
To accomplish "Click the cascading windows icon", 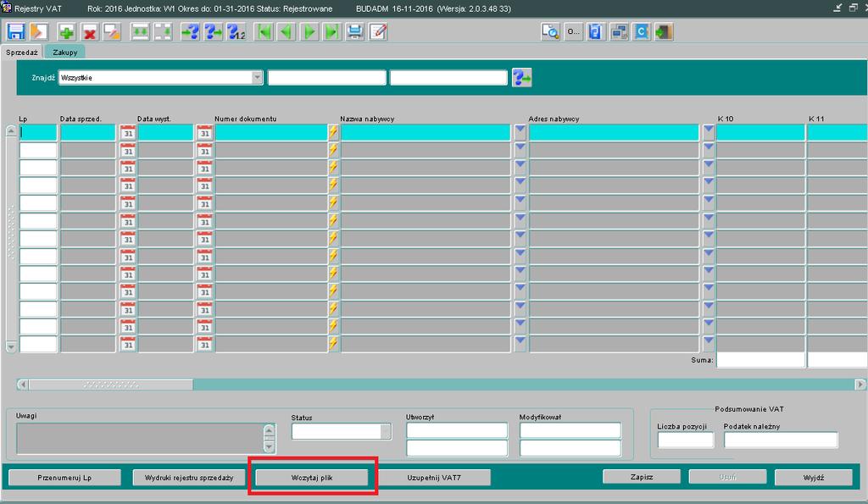I will point(618,31).
